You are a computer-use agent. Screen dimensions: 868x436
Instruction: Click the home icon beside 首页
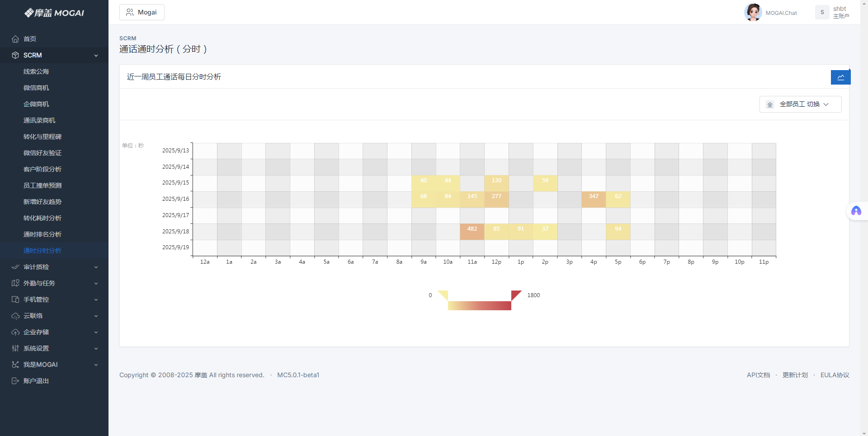pyautogui.click(x=15, y=39)
